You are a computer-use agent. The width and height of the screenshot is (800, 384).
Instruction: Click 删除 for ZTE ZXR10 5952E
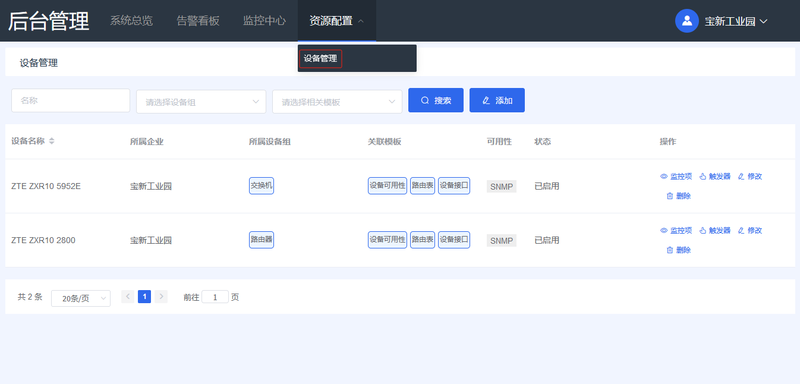679,196
